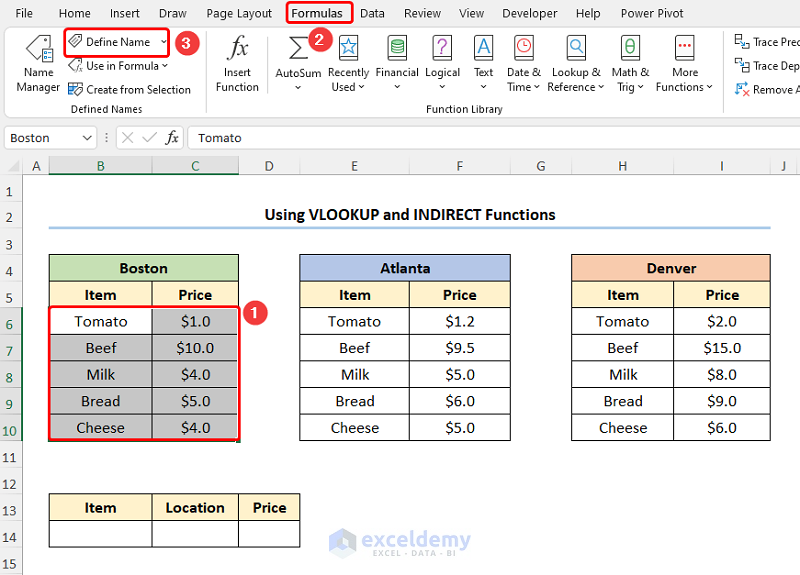Select the Atlanta header cell

click(x=405, y=268)
